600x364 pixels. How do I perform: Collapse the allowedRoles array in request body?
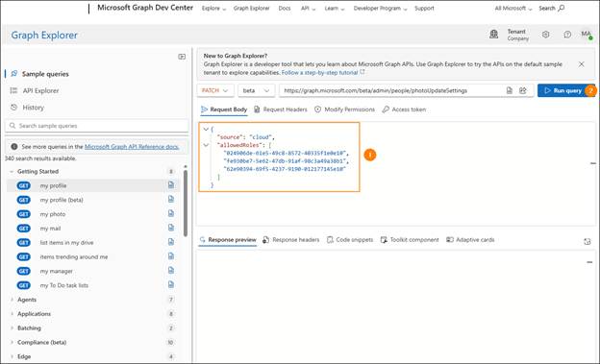[x=206, y=145]
